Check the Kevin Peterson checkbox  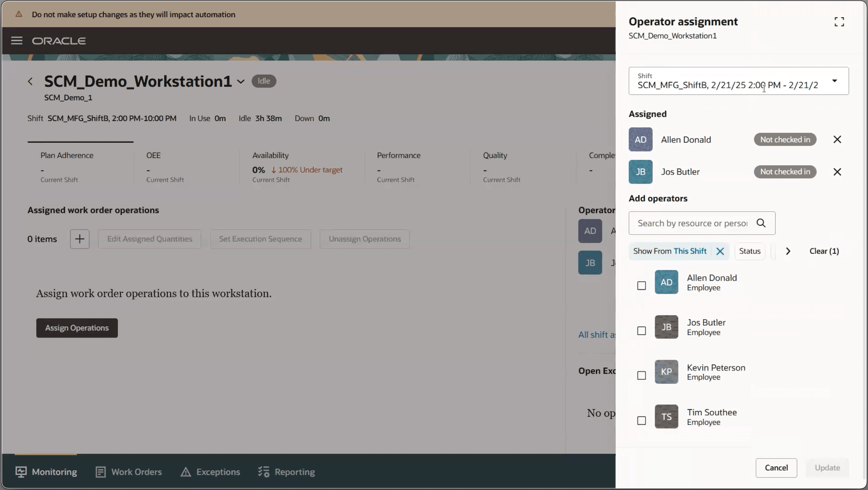click(x=641, y=375)
